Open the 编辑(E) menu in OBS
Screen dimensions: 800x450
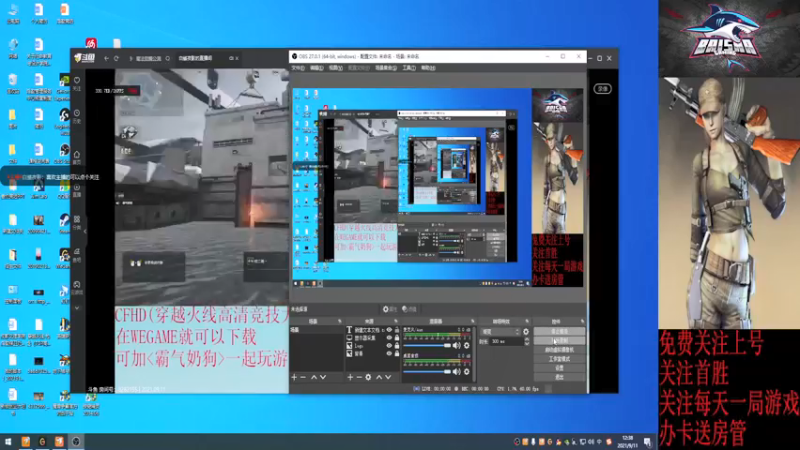coord(316,67)
